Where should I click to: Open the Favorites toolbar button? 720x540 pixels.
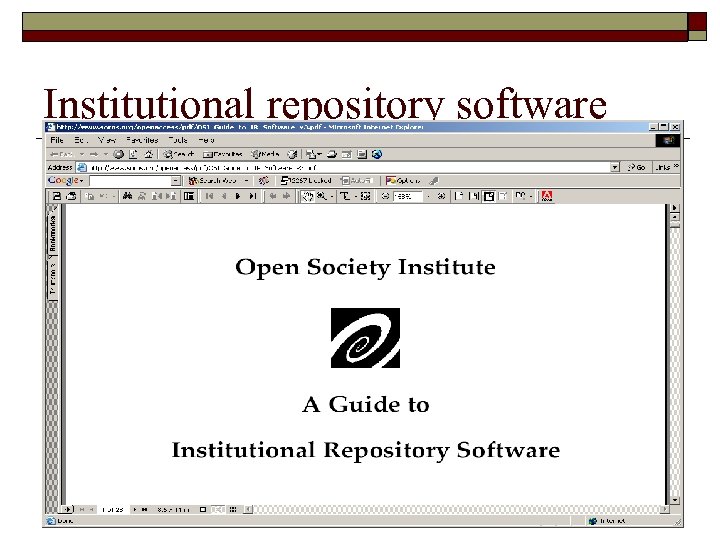pos(223,154)
